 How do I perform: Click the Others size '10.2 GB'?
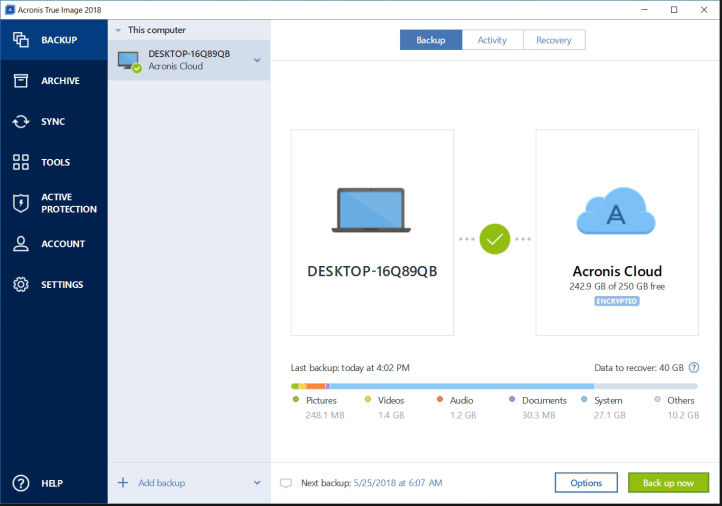(x=683, y=415)
